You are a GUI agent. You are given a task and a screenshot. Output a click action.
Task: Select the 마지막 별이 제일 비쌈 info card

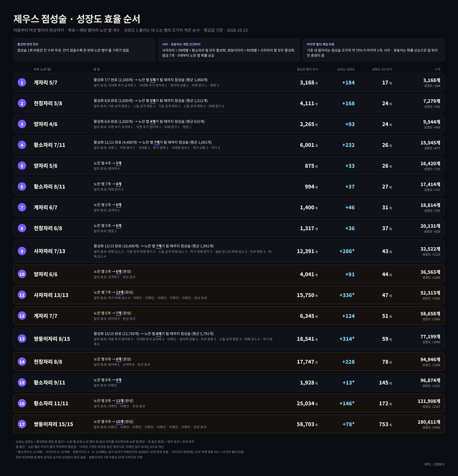click(x=374, y=50)
